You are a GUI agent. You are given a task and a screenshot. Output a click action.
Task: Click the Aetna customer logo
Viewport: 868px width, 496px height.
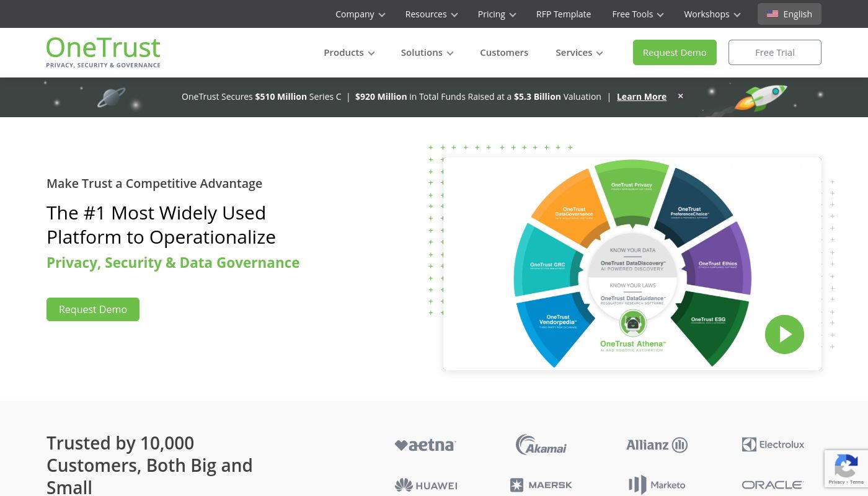(x=425, y=445)
